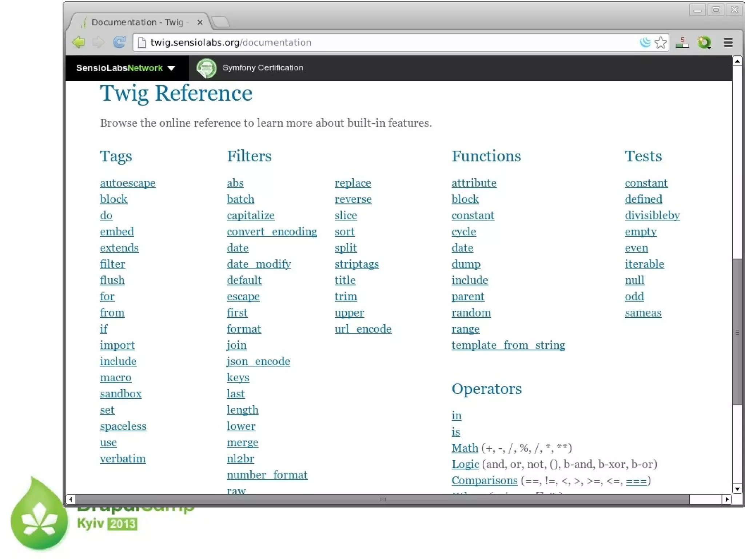The width and height of the screenshot is (745, 560).
Task: Open the url_encode filter link
Action: coord(363,329)
